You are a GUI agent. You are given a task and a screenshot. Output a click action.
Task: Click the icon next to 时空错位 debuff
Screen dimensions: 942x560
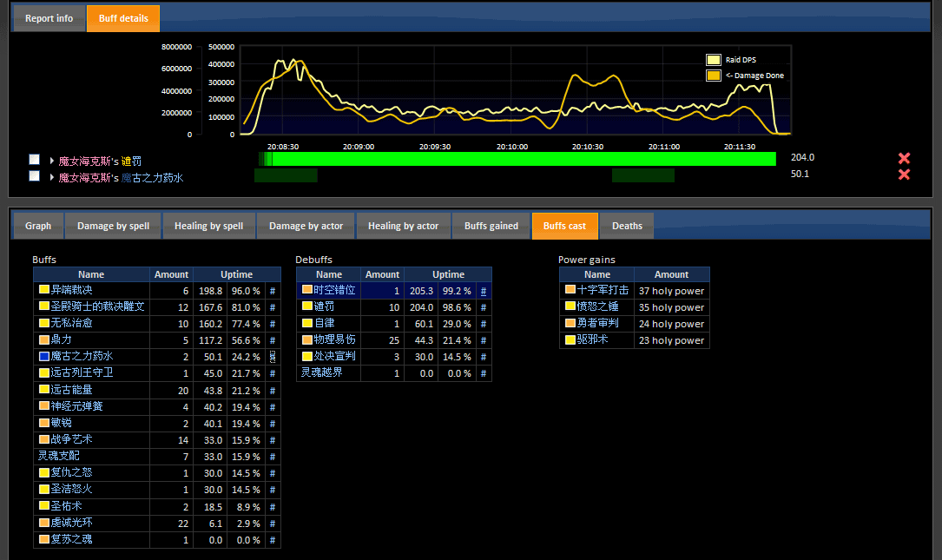(307, 290)
